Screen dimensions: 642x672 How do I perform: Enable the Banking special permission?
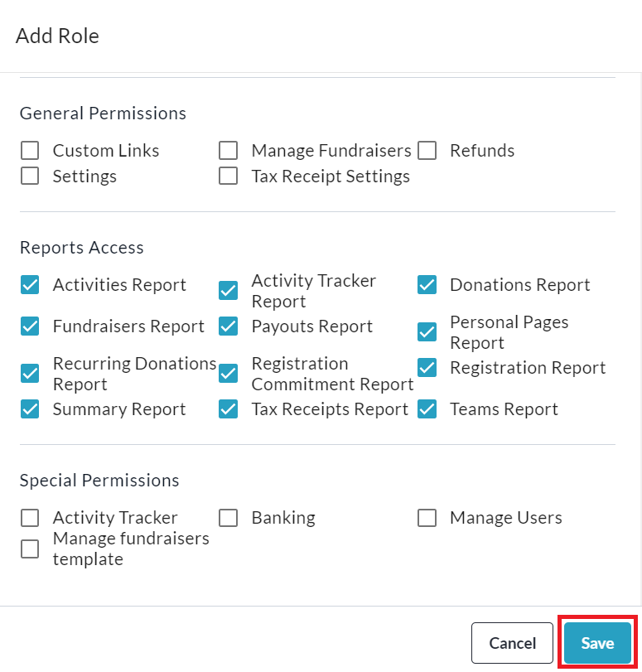click(x=229, y=518)
